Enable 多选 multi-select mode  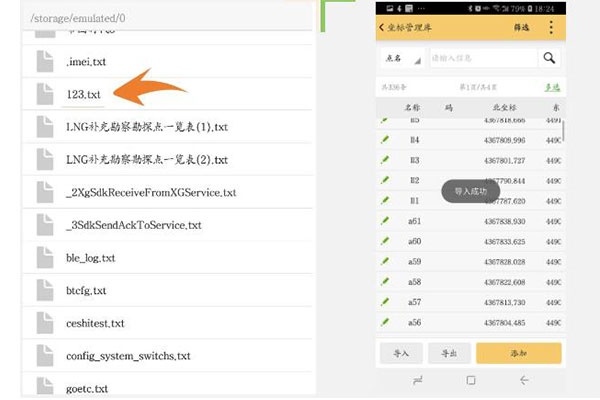(552, 88)
